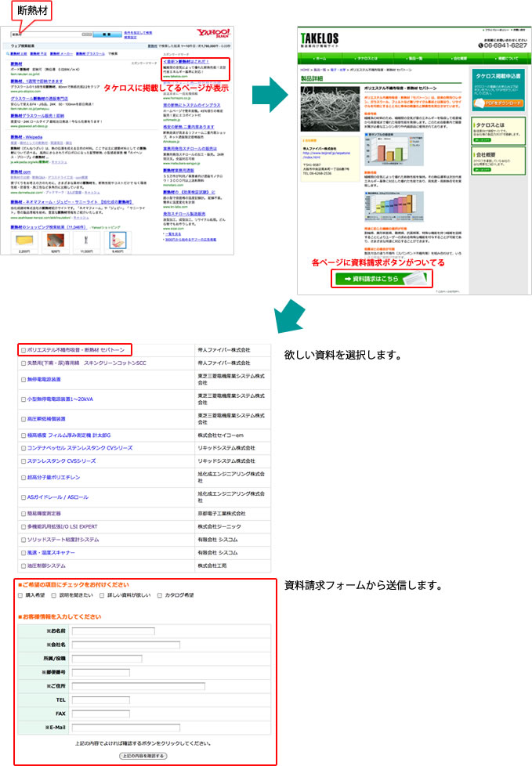The image size is (532, 766).
Task: Open the グラスウール断熱材の通販専門店 result
Action: [39, 99]
